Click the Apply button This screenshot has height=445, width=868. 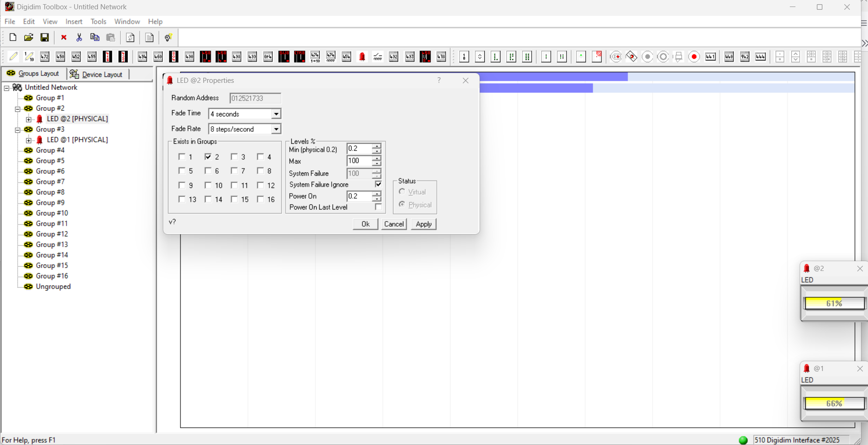point(423,224)
